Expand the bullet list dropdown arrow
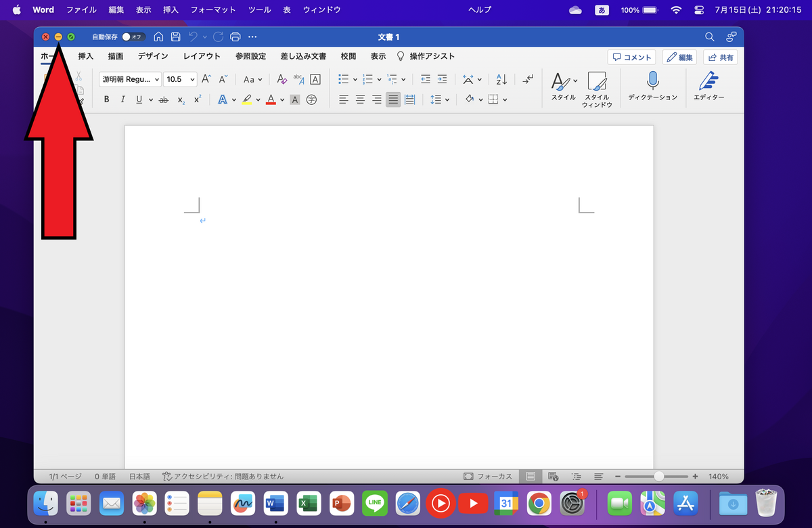This screenshot has height=528, width=812. tap(355, 79)
